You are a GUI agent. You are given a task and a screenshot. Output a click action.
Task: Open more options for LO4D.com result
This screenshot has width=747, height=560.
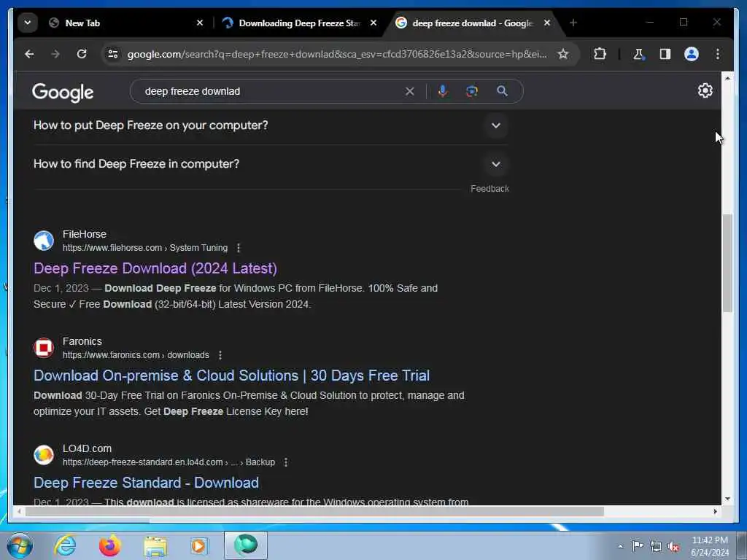[x=286, y=462]
